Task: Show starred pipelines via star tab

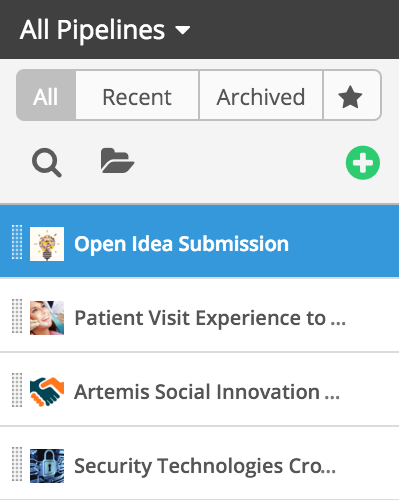Action: click(x=351, y=95)
